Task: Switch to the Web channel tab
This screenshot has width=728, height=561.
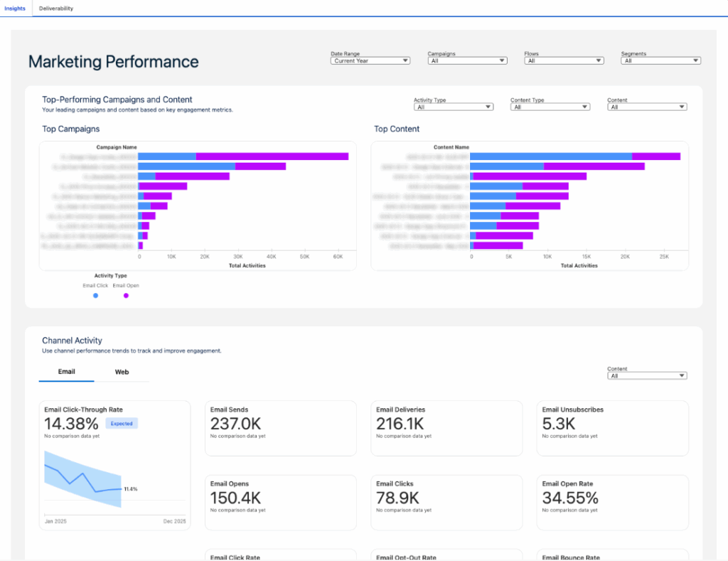Action: tap(122, 371)
